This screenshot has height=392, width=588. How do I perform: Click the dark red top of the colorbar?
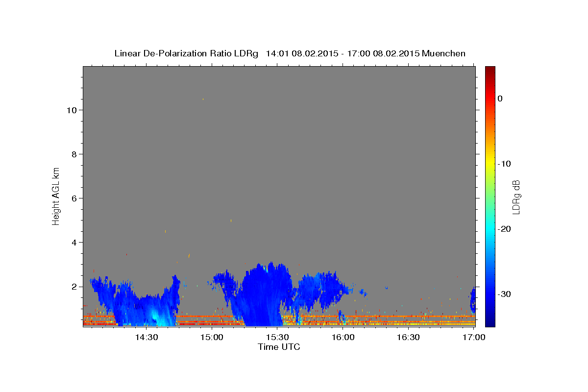click(x=490, y=71)
